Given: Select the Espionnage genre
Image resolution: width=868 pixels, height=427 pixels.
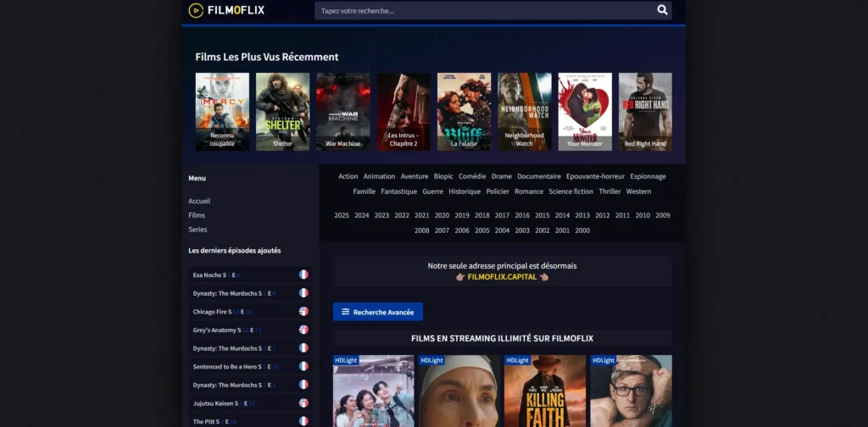Looking at the screenshot, I should [648, 176].
